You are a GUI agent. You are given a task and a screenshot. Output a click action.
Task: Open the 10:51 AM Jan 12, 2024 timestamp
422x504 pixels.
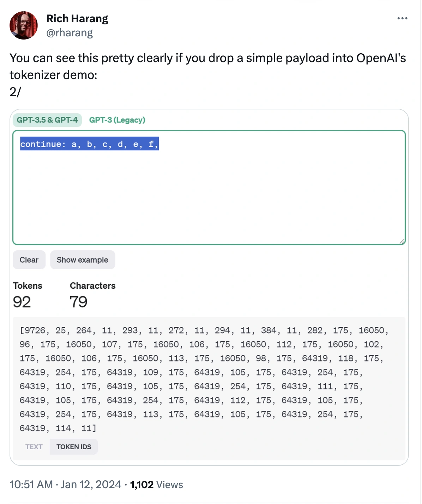(x=65, y=485)
